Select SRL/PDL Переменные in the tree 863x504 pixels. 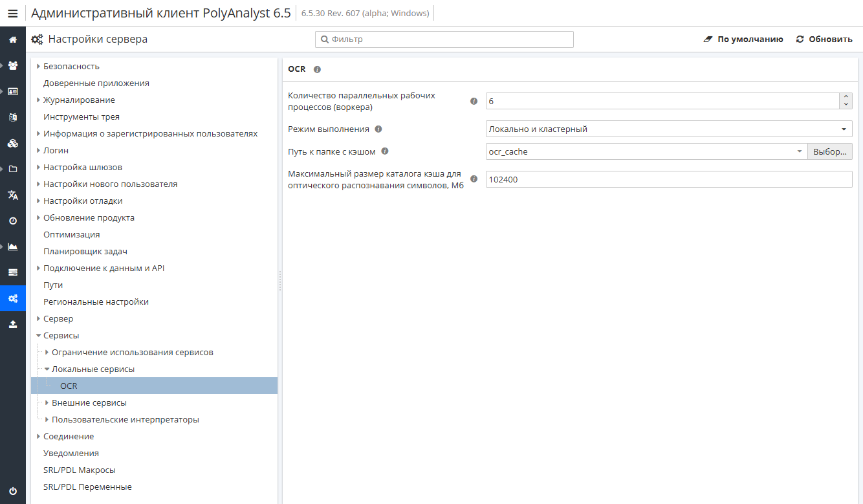click(x=87, y=487)
